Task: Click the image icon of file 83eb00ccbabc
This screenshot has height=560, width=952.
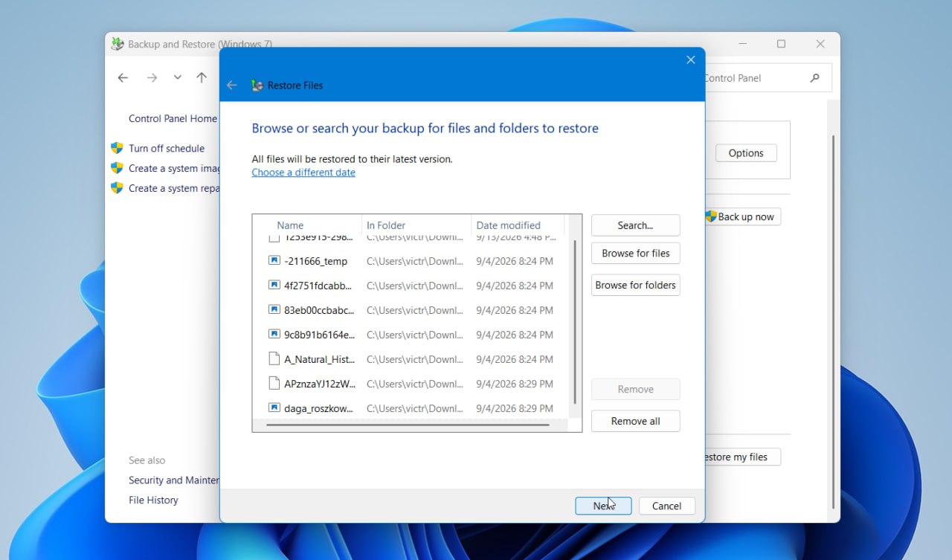Action: click(x=274, y=310)
